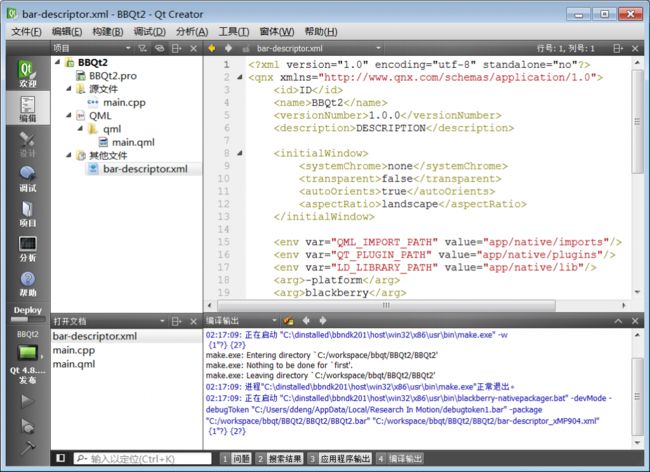Open the 调试(D) menu
The height and width of the screenshot is (472, 650).
150,31
